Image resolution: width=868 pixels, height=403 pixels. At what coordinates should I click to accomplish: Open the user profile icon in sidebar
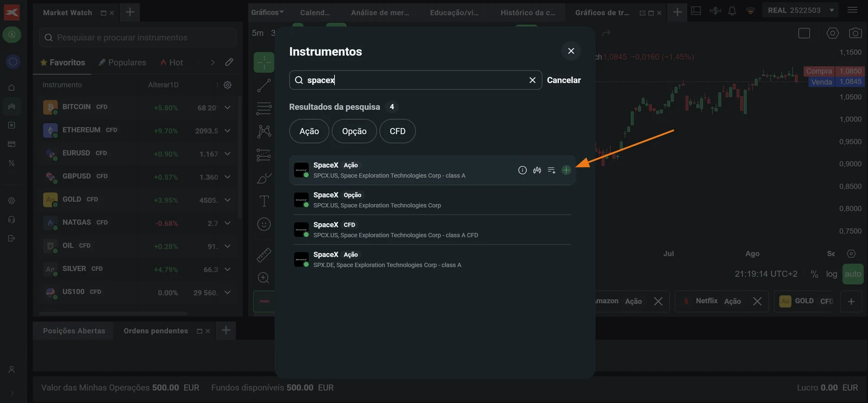11,370
